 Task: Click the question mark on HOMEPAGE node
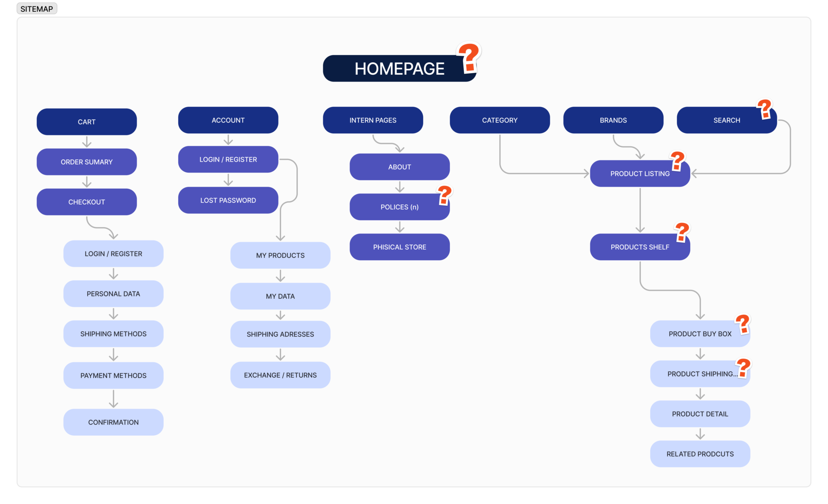(x=469, y=58)
